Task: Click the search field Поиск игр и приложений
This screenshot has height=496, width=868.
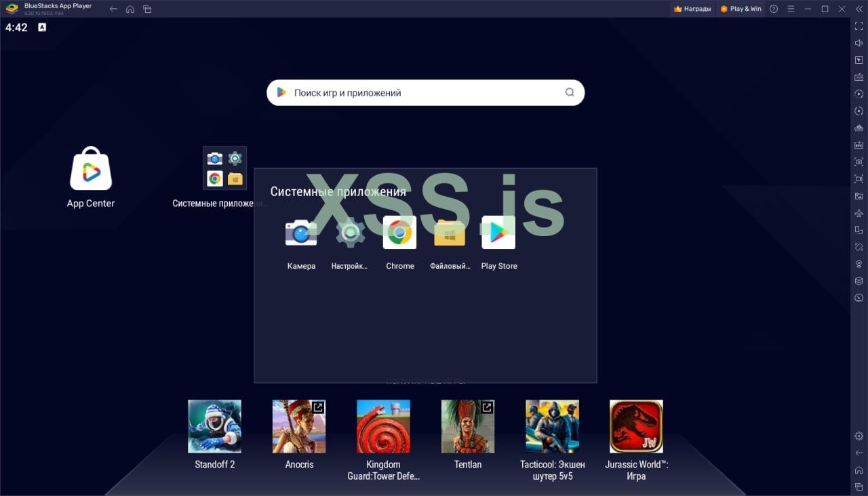Action: coord(425,93)
